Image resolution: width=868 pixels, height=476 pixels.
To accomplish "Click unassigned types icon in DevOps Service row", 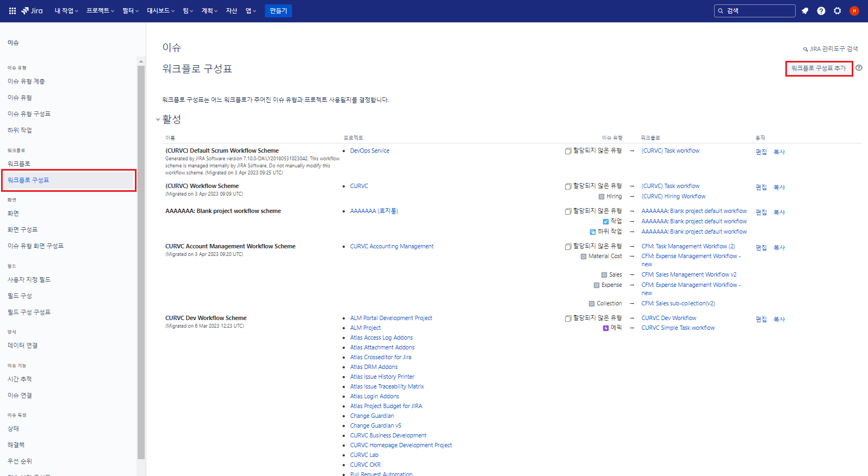I will (568, 151).
